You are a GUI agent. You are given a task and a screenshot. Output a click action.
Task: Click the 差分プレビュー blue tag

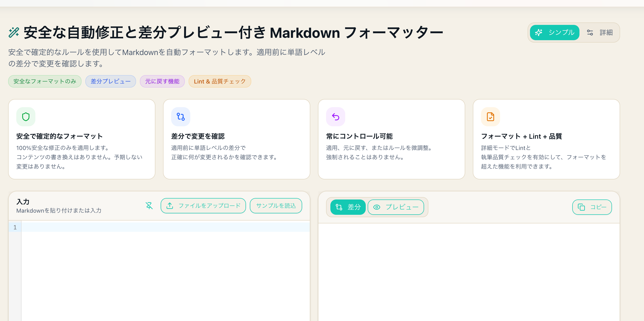(x=110, y=81)
